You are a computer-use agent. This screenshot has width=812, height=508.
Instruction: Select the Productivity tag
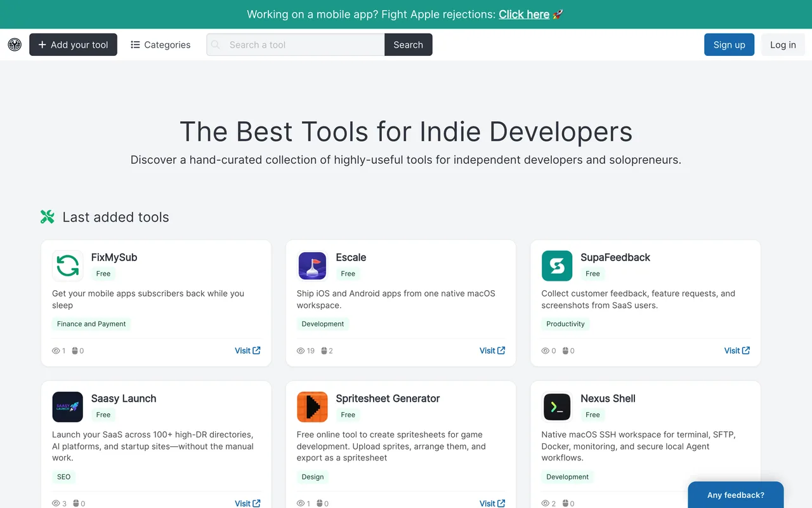tap(565, 324)
